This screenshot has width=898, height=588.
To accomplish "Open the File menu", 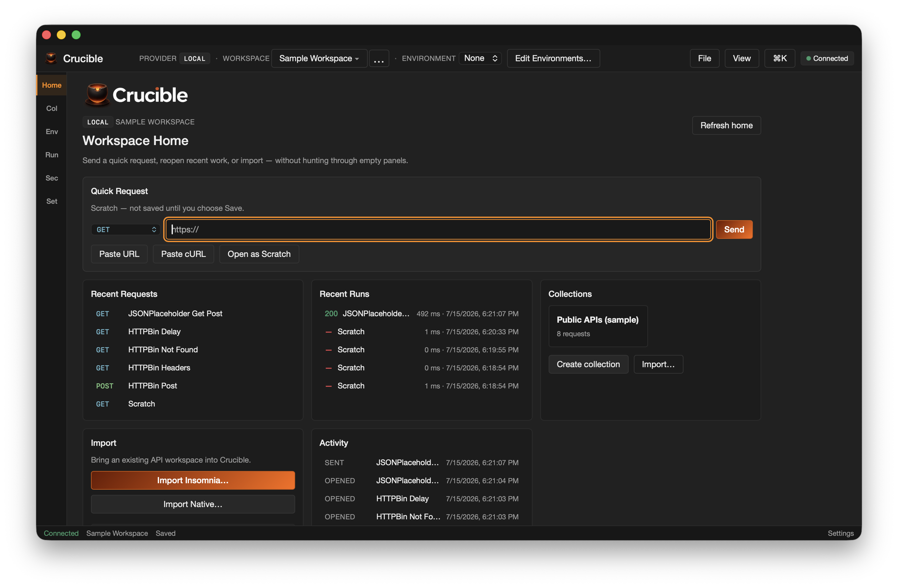I will (704, 58).
